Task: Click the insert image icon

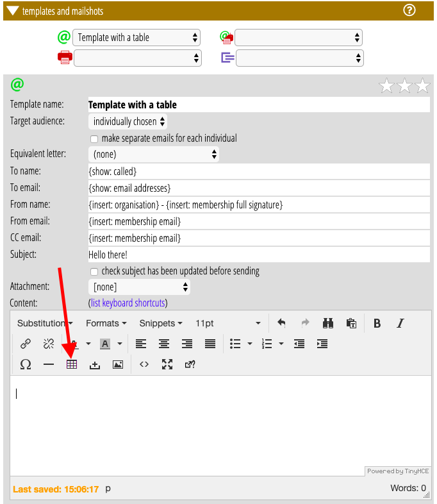Action: pos(118,364)
